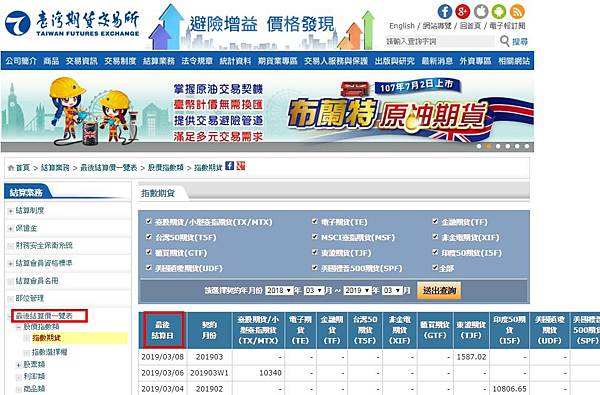Click the 送出查詢 submit button
600x395 pixels.
[439, 291]
